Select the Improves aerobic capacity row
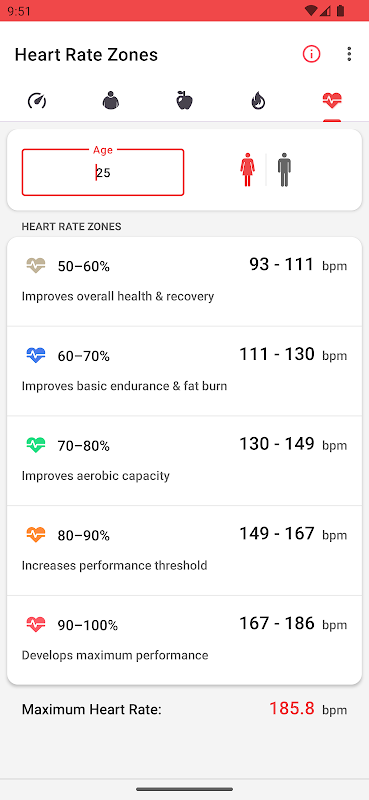The width and height of the screenshot is (369, 800). (x=184, y=461)
